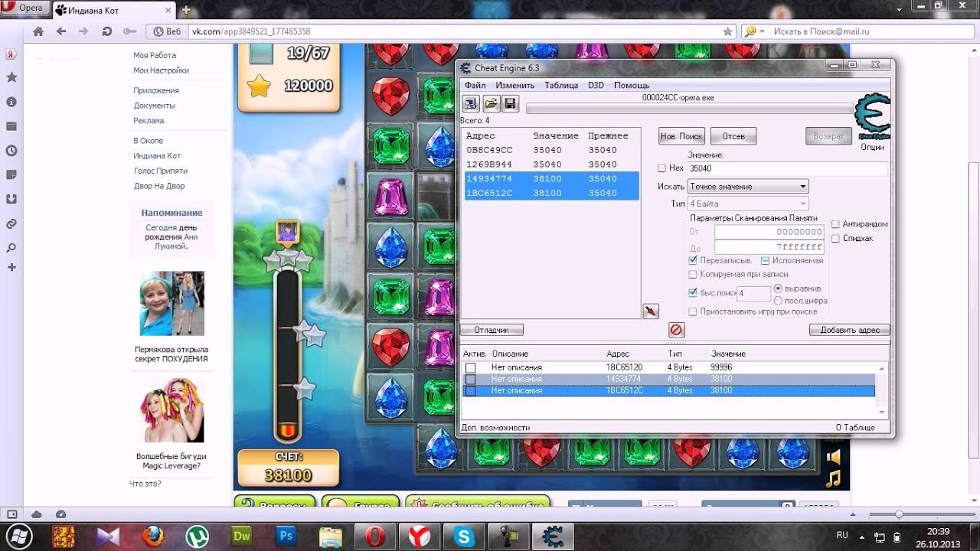980x551 pixels.
Task: Toggle the быс.поиск checkbox
Action: click(693, 292)
